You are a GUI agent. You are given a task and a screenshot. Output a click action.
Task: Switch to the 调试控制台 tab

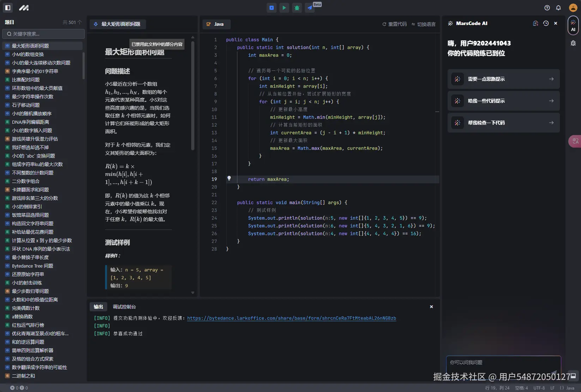point(124,307)
